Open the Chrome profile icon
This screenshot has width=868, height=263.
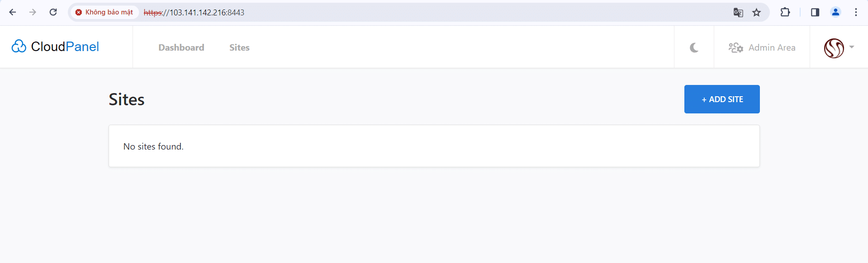pos(835,12)
